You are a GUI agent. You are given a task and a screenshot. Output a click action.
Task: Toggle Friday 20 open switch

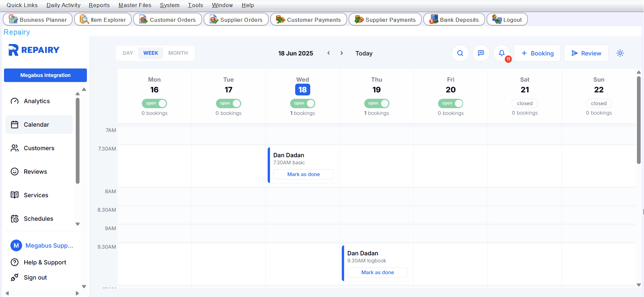point(450,103)
